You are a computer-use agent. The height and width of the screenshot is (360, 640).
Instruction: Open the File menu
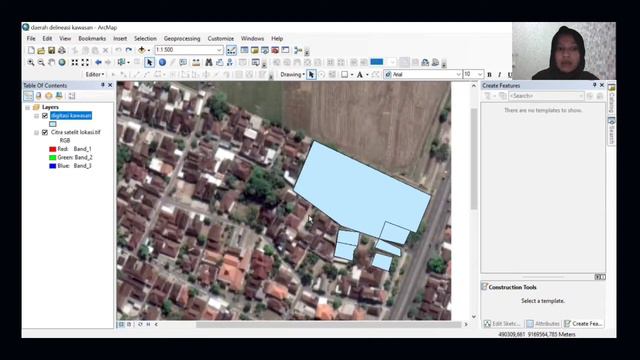pyautogui.click(x=31, y=38)
